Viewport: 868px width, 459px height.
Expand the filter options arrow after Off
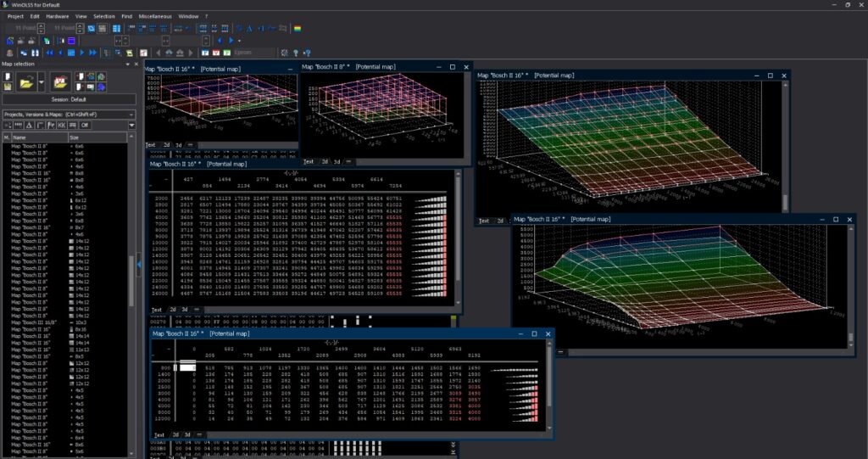pos(131,125)
